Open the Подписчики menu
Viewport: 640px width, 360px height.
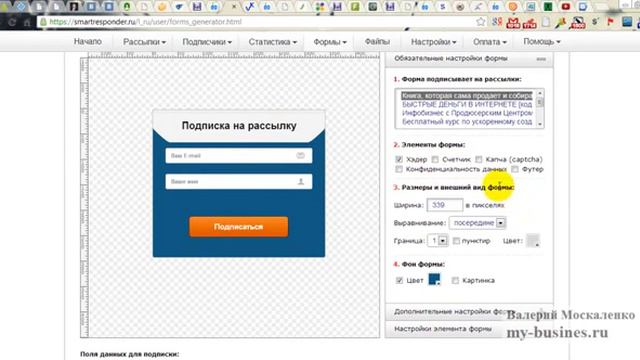coord(207,42)
